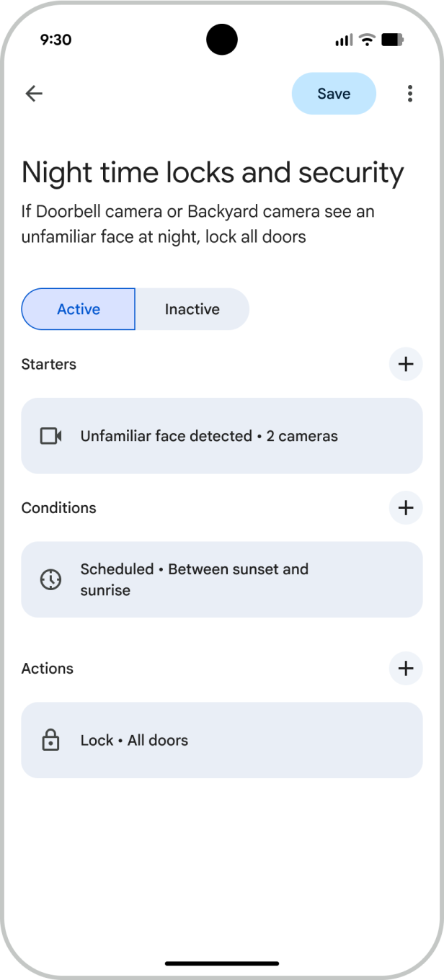Switch the automation to Inactive

tap(192, 308)
